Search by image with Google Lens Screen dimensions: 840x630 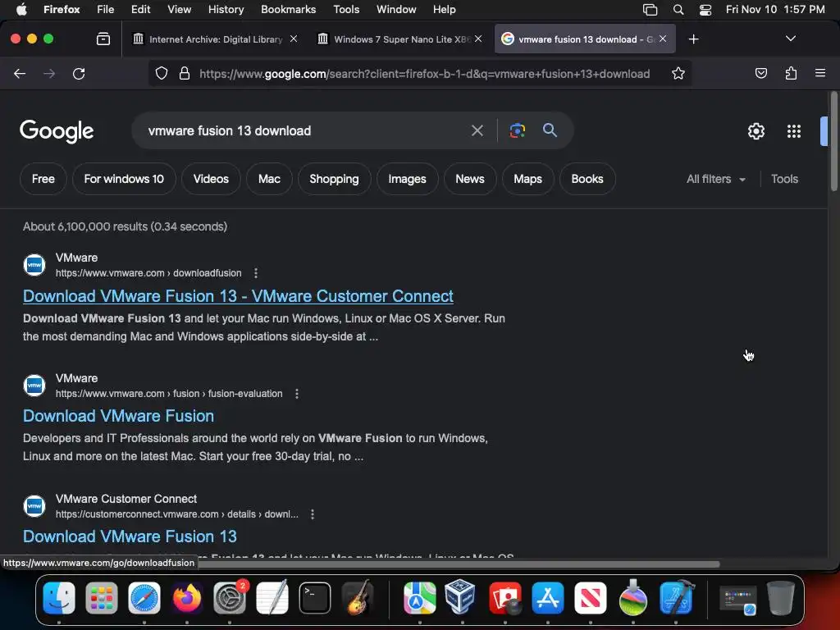[x=517, y=130]
